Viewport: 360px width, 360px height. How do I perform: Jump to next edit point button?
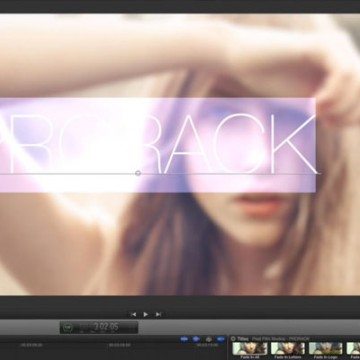[159, 314]
